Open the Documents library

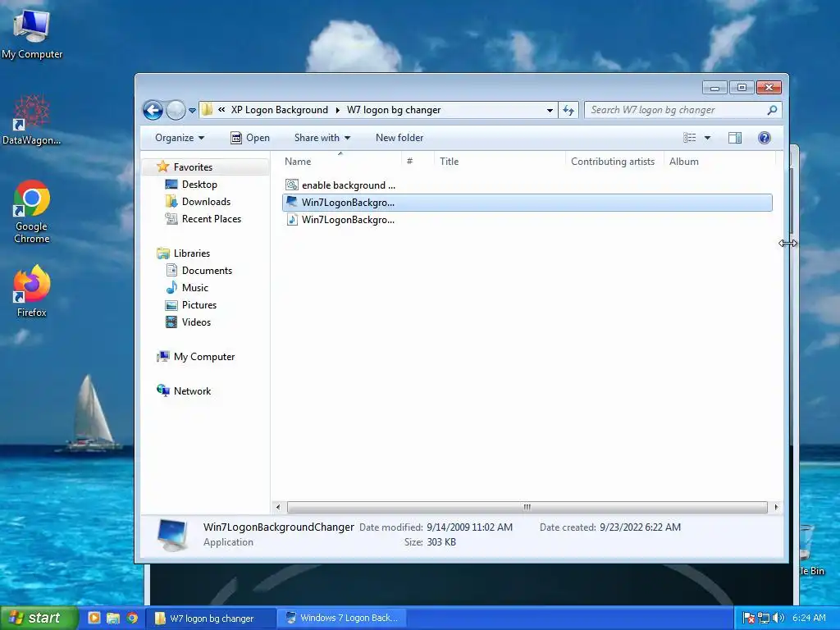click(x=207, y=271)
